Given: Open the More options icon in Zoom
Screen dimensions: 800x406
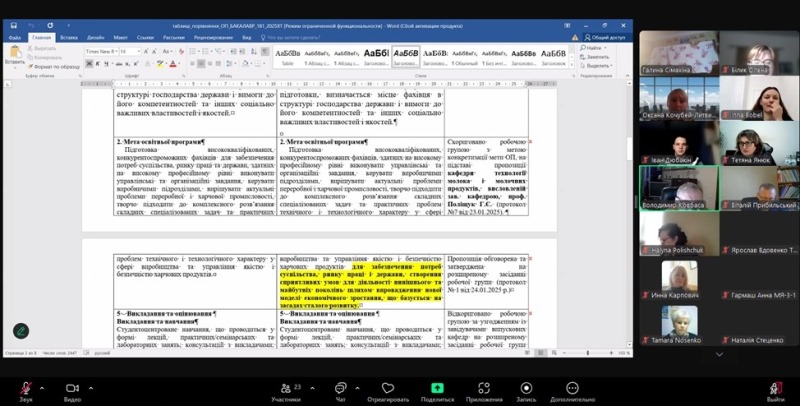Looking at the screenshot, I should click(x=574, y=387).
